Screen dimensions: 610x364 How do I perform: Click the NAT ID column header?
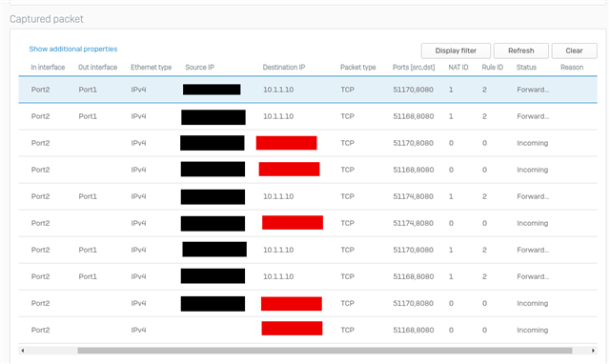click(458, 68)
